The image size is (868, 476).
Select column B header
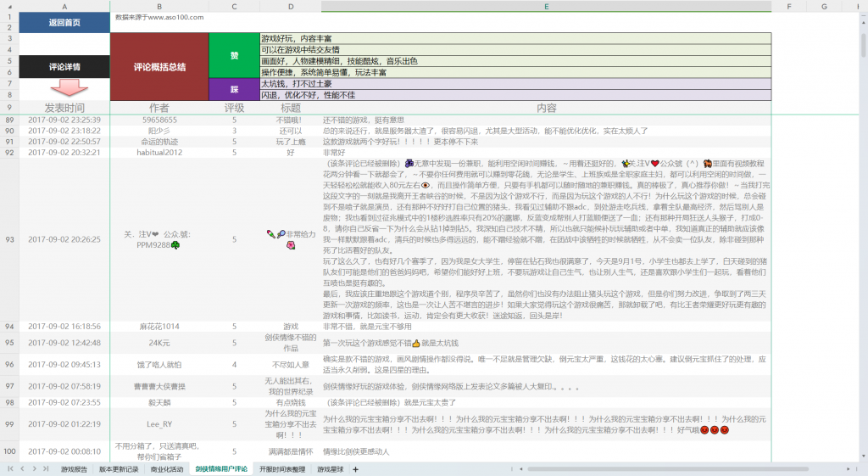click(x=159, y=7)
